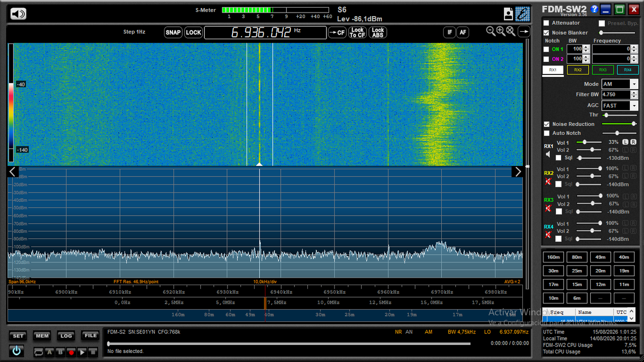Screen dimensions: 644x362
Task: Toggle loop playback icon
Action: (x=39, y=352)
